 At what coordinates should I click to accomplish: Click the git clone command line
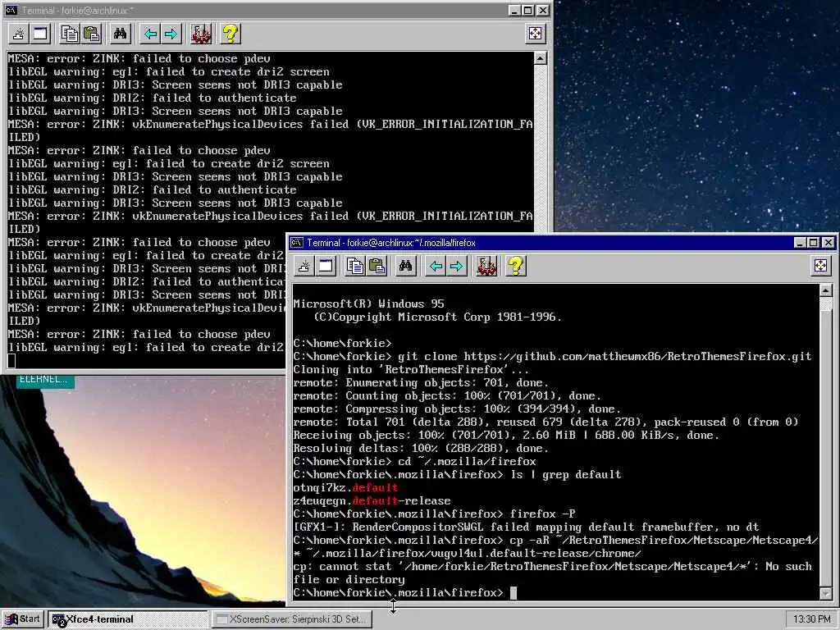[552, 356]
